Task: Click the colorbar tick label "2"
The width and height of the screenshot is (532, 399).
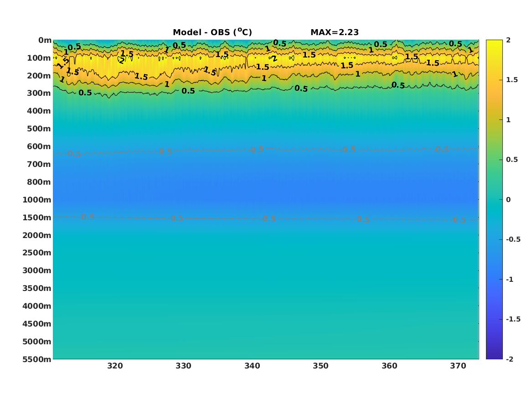Action: [x=508, y=40]
